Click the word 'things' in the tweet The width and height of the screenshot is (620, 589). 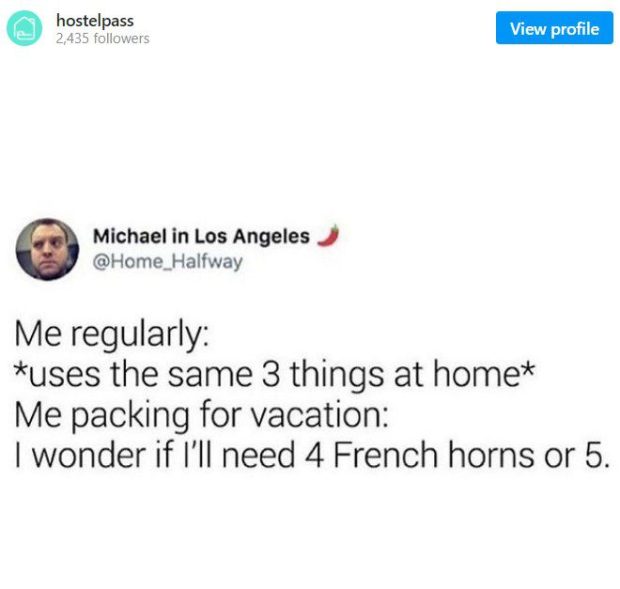(x=336, y=376)
